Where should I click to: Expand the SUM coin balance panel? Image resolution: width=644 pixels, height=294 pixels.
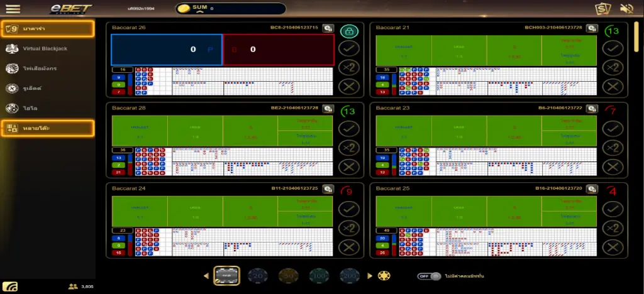click(x=220, y=9)
